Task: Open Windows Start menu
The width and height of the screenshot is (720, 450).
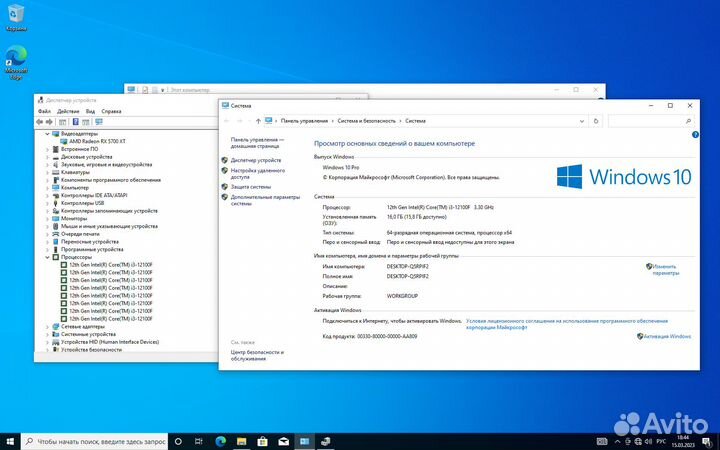Action: [10, 441]
